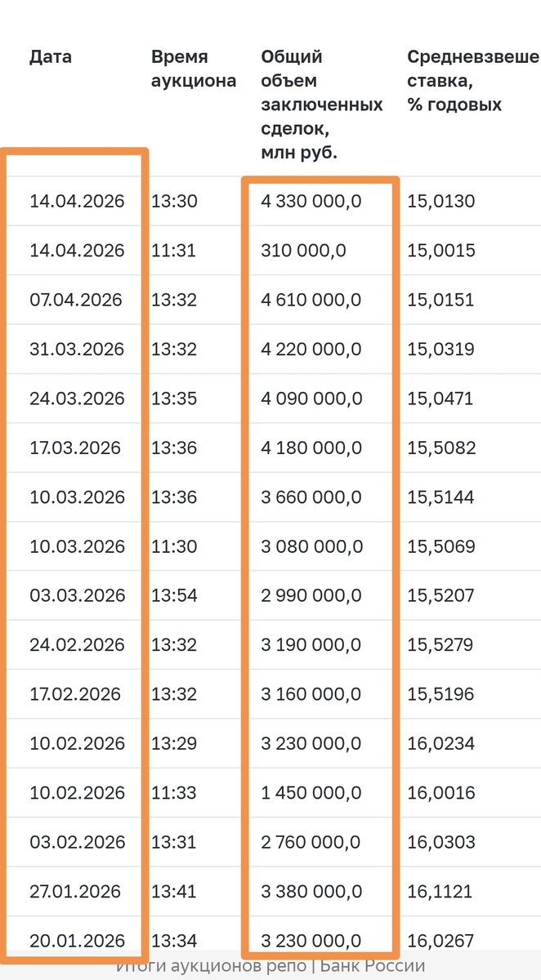This screenshot has width=541, height=980.
Task: Click the 'Средневзвешенная ставка' column header
Action: click(473, 81)
